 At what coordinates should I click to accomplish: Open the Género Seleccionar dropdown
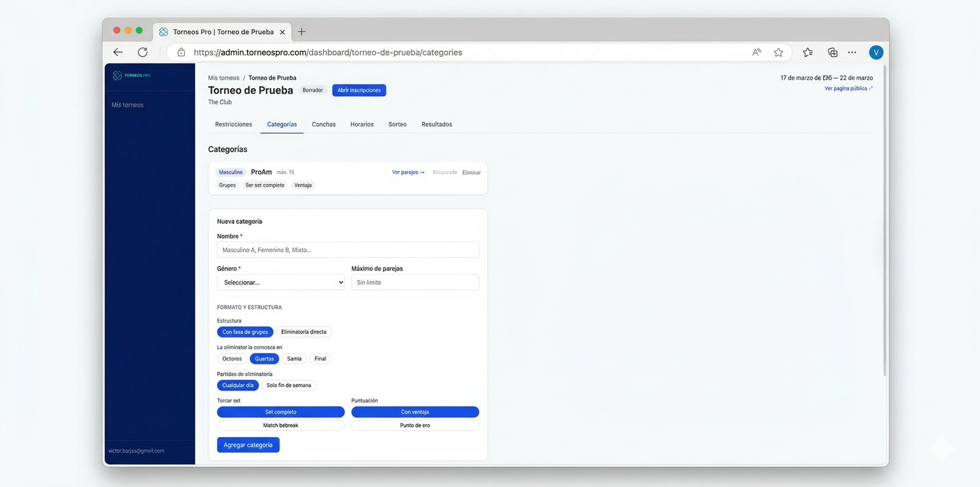pyautogui.click(x=281, y=282)
